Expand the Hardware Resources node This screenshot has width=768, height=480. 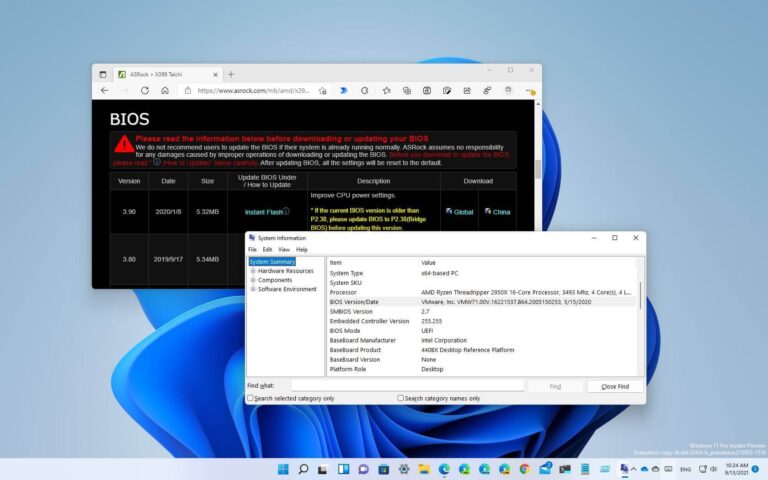[x=253, y=271]
